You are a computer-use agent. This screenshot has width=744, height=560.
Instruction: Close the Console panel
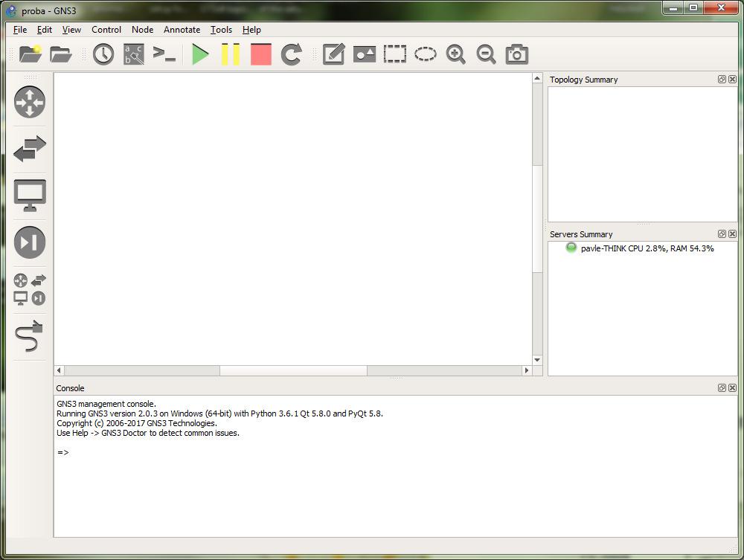pos(732,388)
